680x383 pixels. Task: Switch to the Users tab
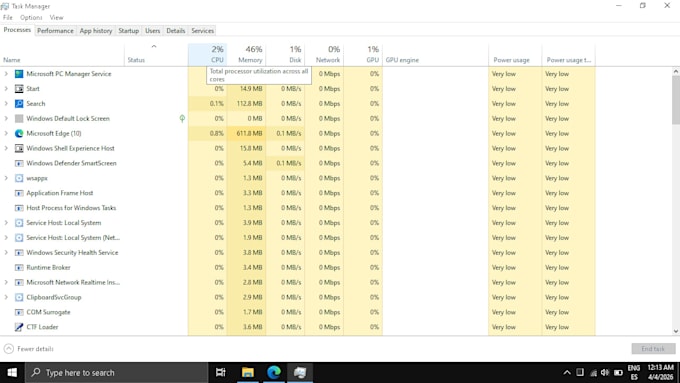152,31
